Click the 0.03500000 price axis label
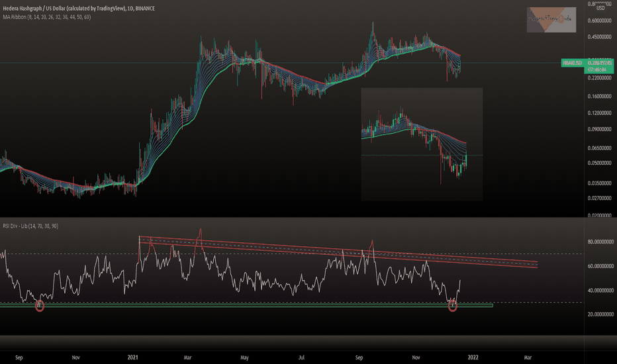Viewport: 617px width, 364px height. point(600,183)
